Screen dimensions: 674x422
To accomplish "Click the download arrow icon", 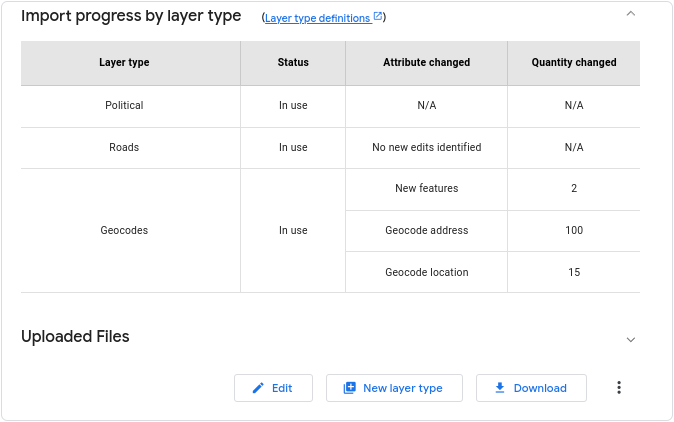I will [500, 388].
